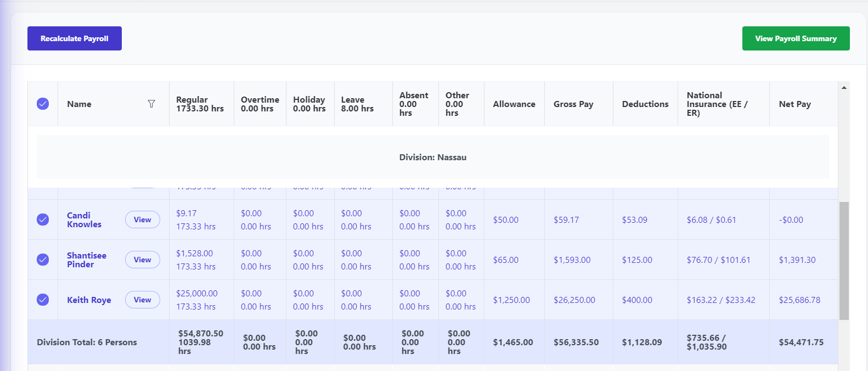Click the vertical scrollbar thumb

pyautogui.click(x=844, y=261)
